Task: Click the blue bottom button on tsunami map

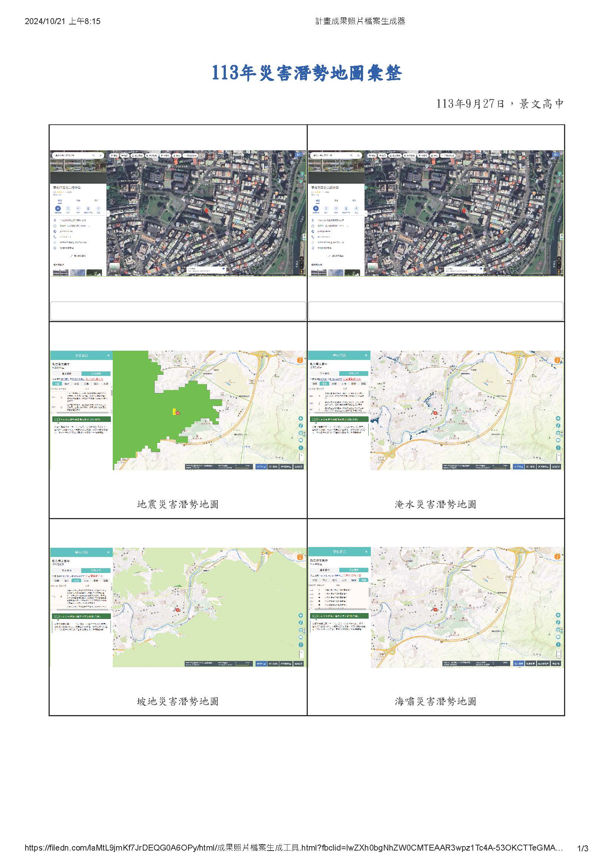Action: [x=519, y=664]
